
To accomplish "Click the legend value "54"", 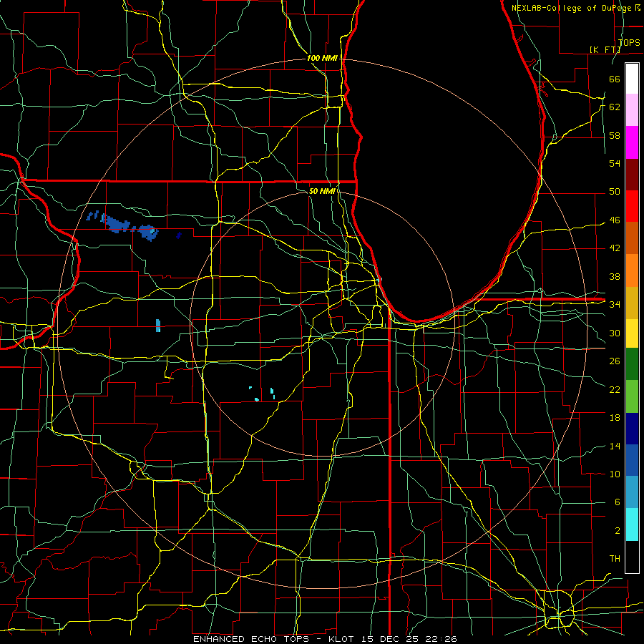I will [x=615, y=163].
